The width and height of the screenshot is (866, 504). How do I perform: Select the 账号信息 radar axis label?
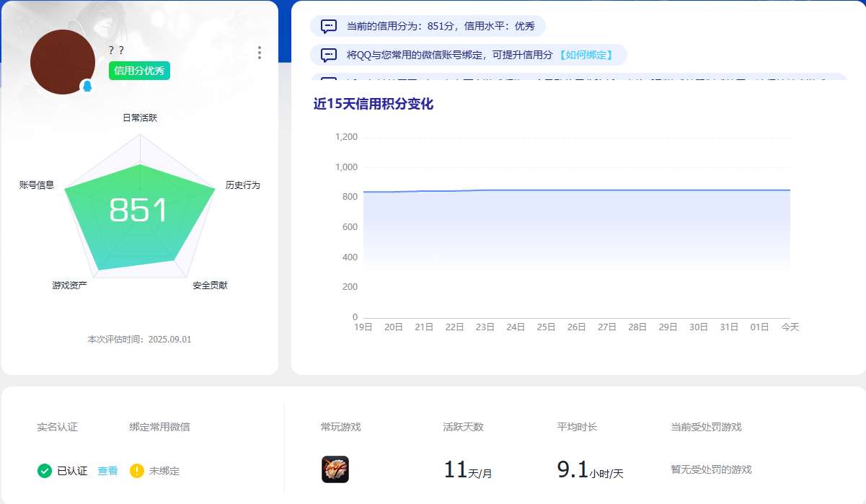(37, 185)
